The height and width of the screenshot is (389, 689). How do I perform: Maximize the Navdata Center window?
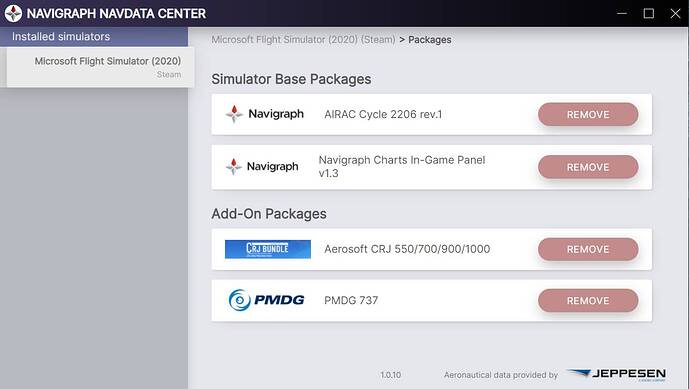pos(649,13)
